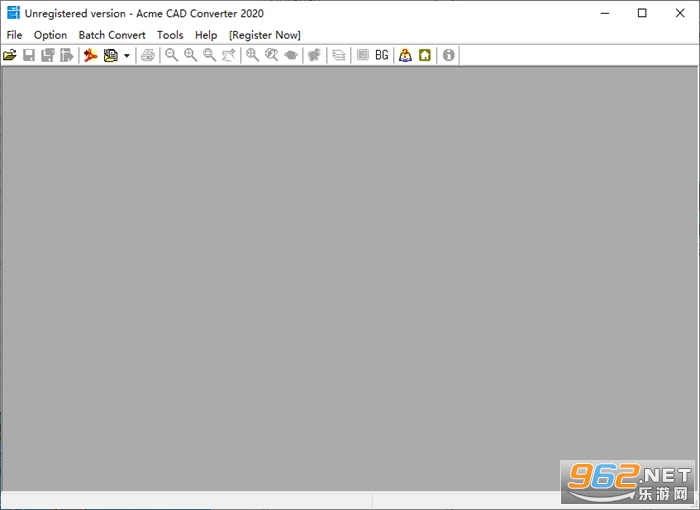Screen dimensions: 700x510
Task: Click the green home page icon
Action: [x=425, y=55]
